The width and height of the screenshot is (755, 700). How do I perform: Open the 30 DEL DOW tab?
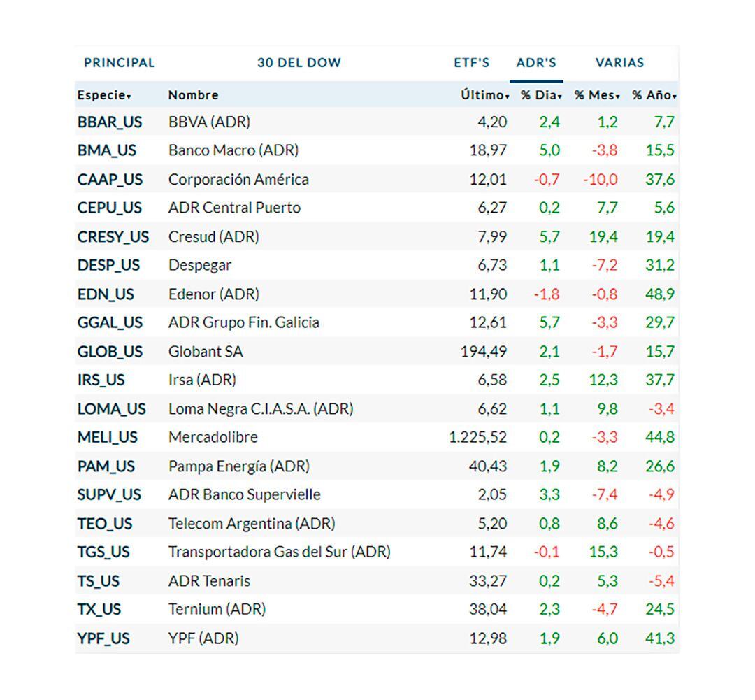299,62
